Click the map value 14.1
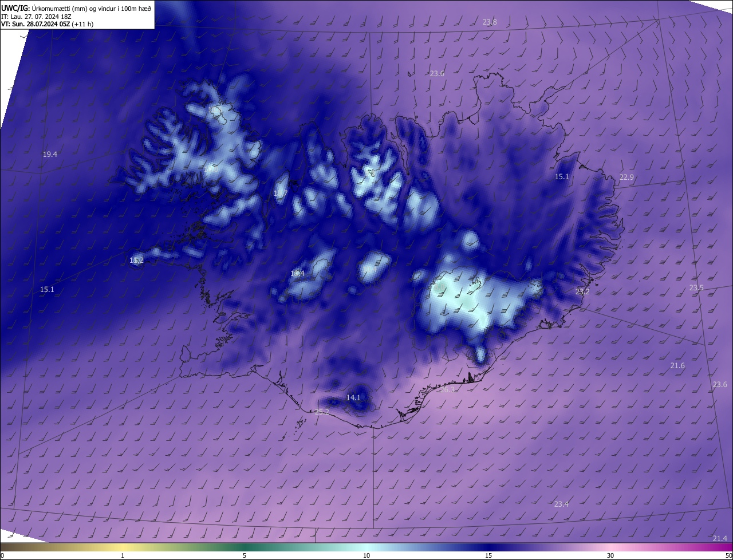The width and height of the screenshot is (733, 560). (x=353, y=398)
